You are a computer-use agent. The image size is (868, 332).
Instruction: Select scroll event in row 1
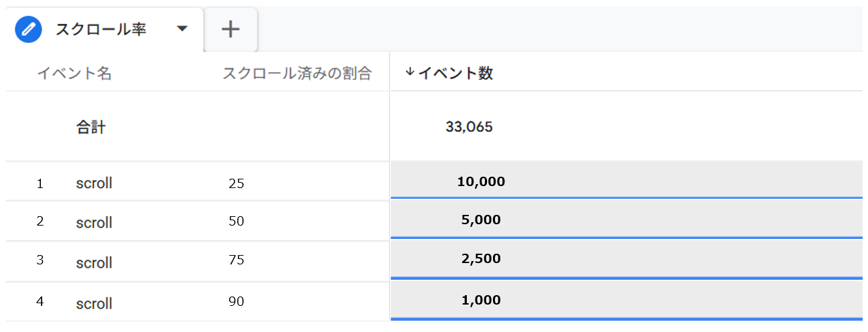click(x=94, y=183)
